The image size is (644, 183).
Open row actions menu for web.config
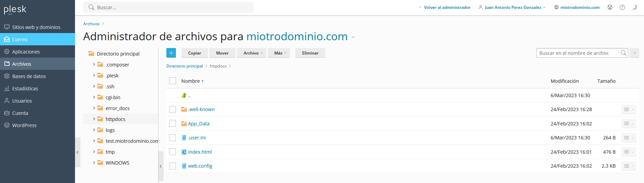tap(628, 166)
